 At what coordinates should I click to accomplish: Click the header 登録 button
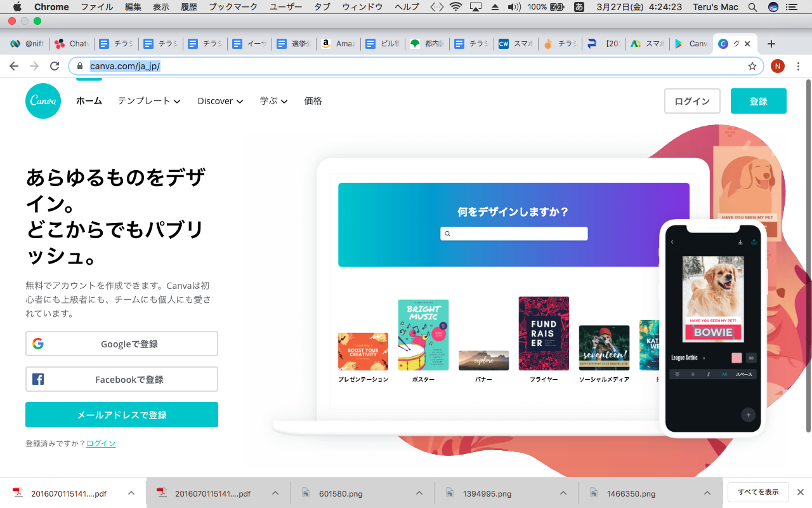(x=759, y=101)
